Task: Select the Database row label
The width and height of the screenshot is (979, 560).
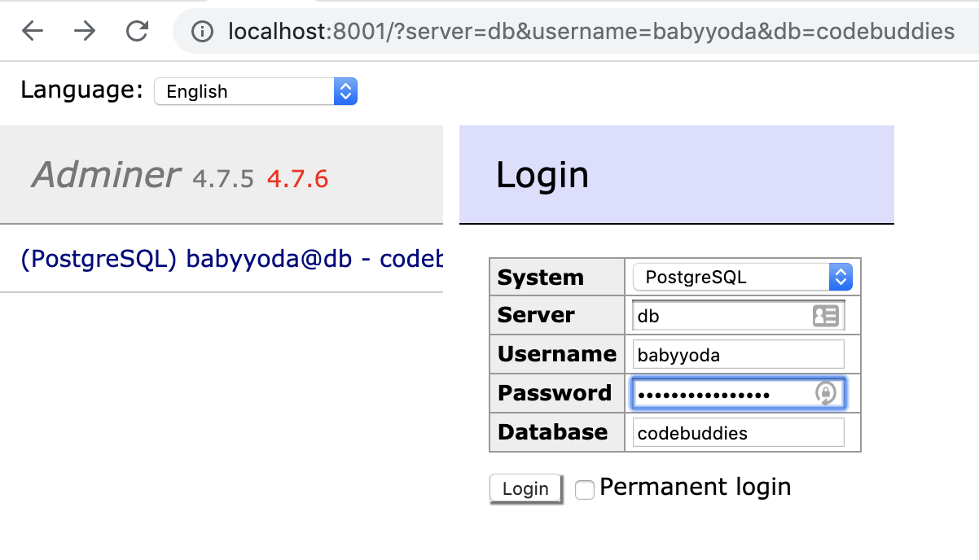Action: click(553, 432)
